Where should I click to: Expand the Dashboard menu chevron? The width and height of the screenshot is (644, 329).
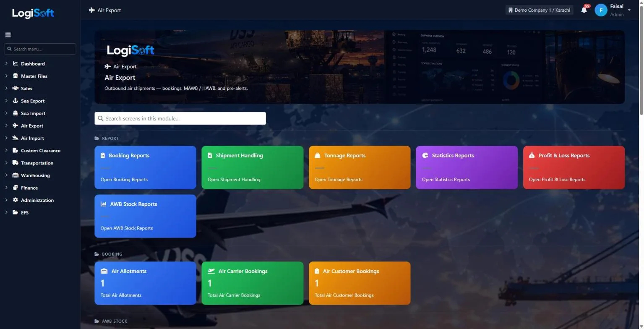click(6, 64)
